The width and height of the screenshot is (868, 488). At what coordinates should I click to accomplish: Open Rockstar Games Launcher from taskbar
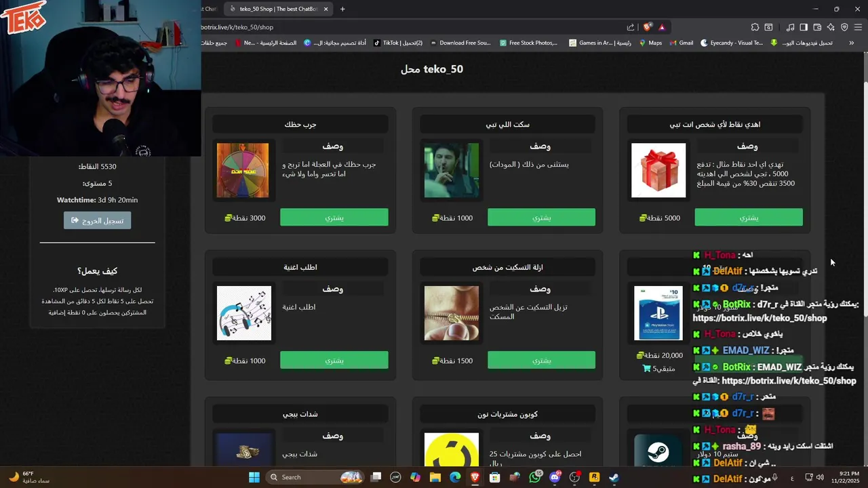pyautogui.click(x=595, y=477)
